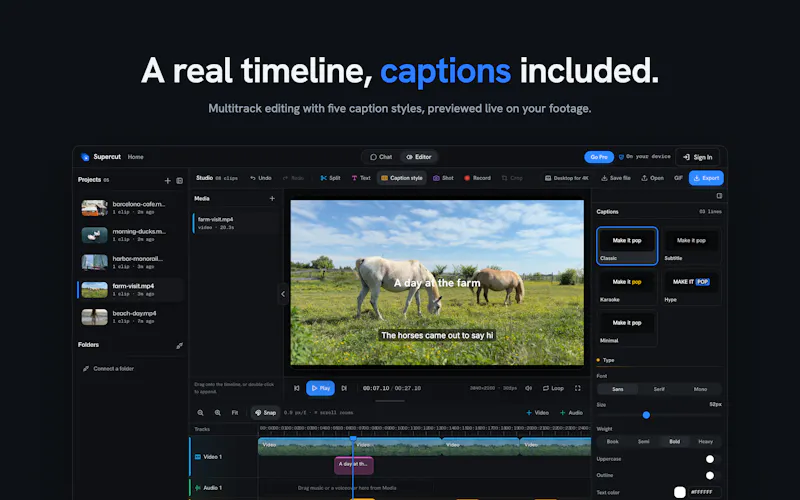Toggle timeline Snap
The image size is (800, 500).
click(x=265, y=413)
